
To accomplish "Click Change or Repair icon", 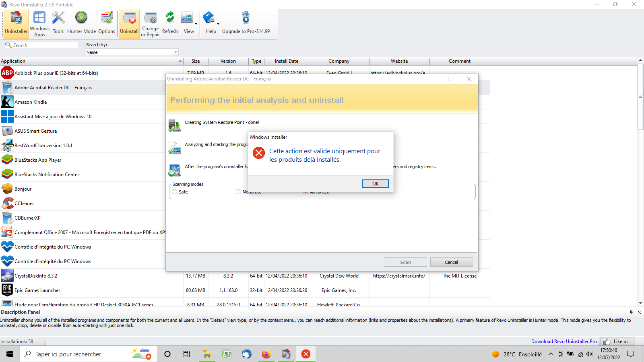I will [x=150, y=23].
